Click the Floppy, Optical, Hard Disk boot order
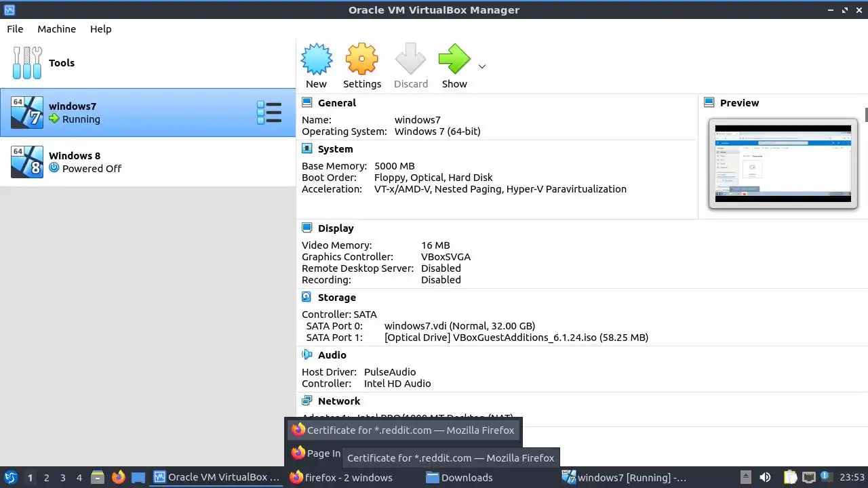 click(433, 178)
